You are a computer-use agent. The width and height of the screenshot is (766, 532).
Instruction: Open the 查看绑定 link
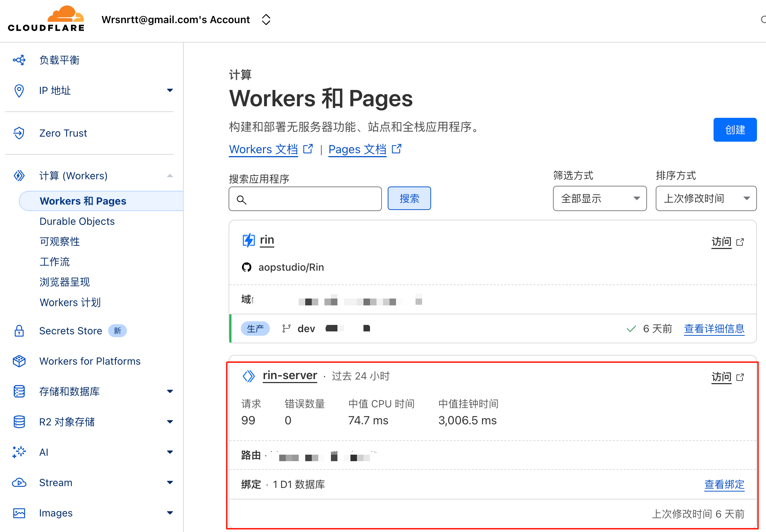tap(724, 484)
